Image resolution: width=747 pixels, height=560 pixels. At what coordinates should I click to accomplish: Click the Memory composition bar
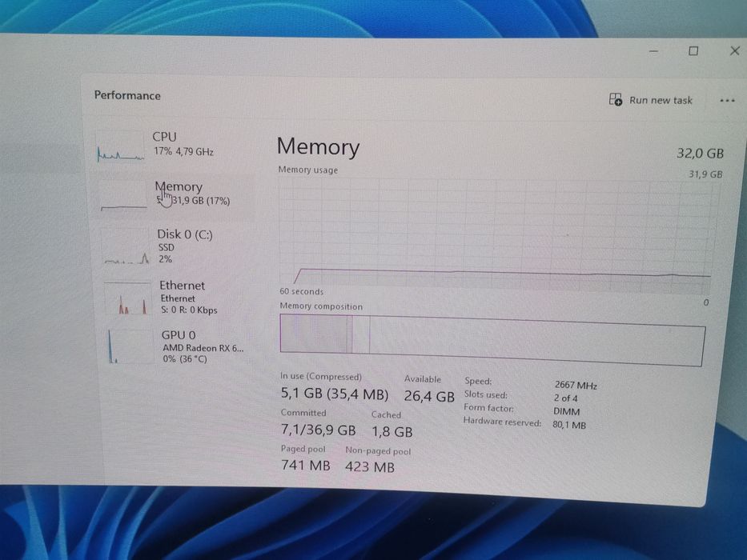pos(492,339)
